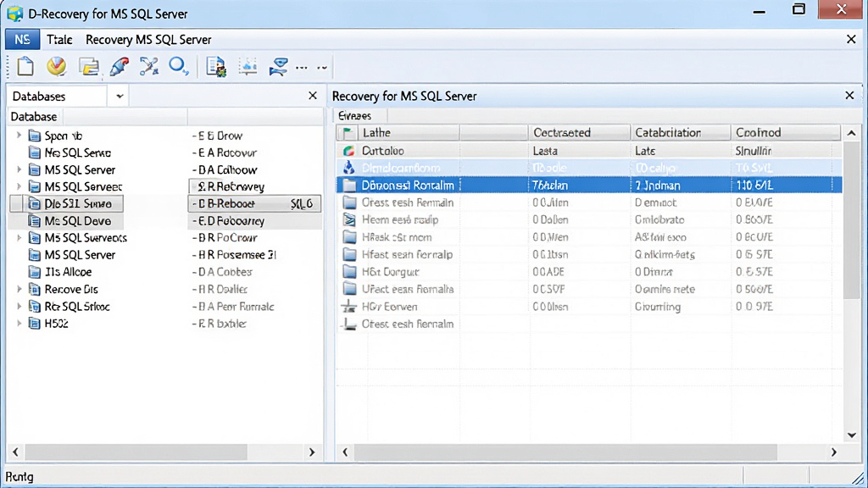The width and height of the screenshot is (868, 488).
Task: Expand the Remove Dis tree node
Action: click(x=19, y=289)
